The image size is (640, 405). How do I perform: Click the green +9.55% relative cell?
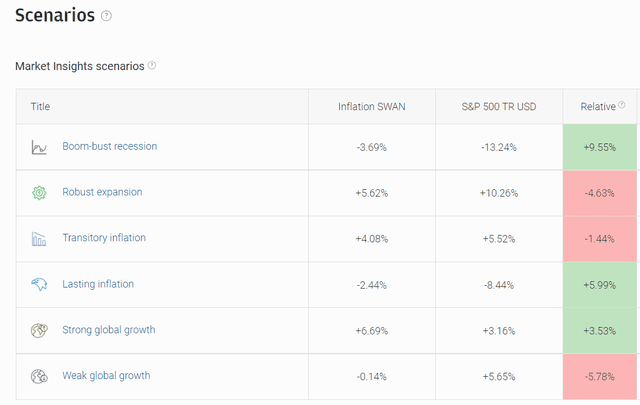click(x=600, y=147)
